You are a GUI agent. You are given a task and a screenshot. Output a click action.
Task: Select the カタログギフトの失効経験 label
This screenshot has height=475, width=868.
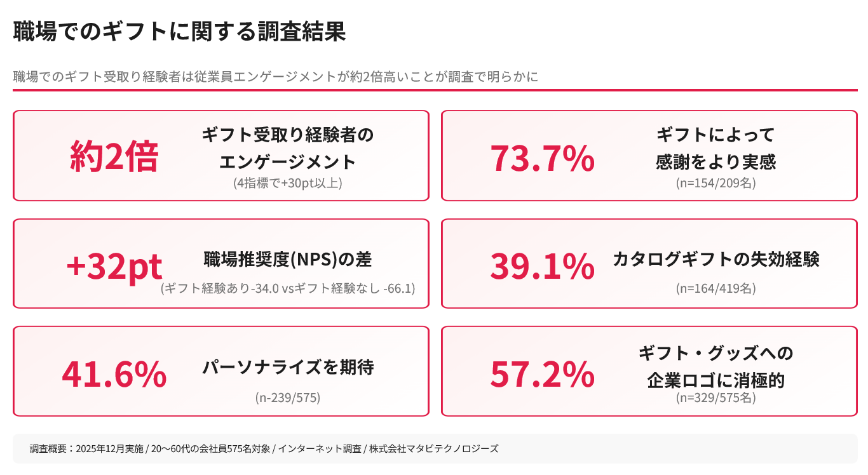tap(715, 259)
